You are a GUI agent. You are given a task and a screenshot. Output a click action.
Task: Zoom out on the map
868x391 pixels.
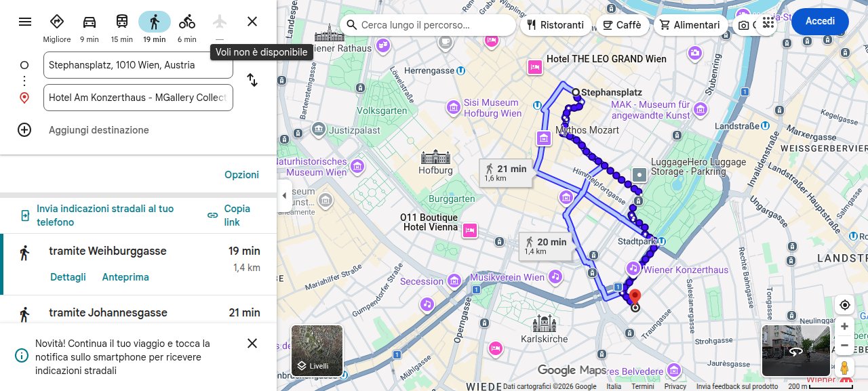[844, 346]
